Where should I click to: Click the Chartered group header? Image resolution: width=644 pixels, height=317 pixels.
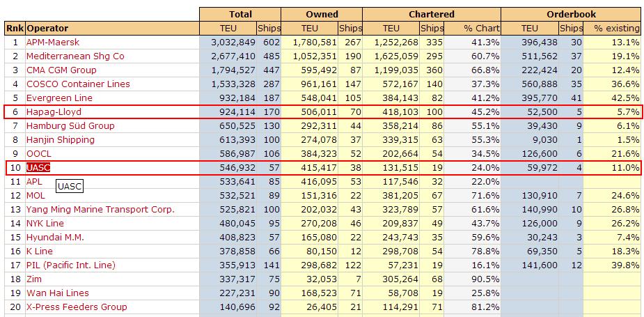pos(431,14)
